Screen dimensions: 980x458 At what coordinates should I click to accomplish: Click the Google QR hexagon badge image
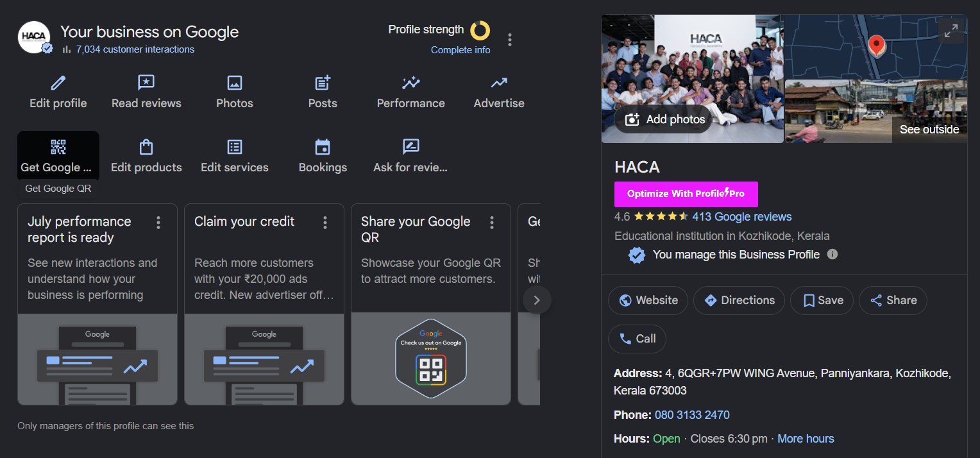[x=431, y=359]
